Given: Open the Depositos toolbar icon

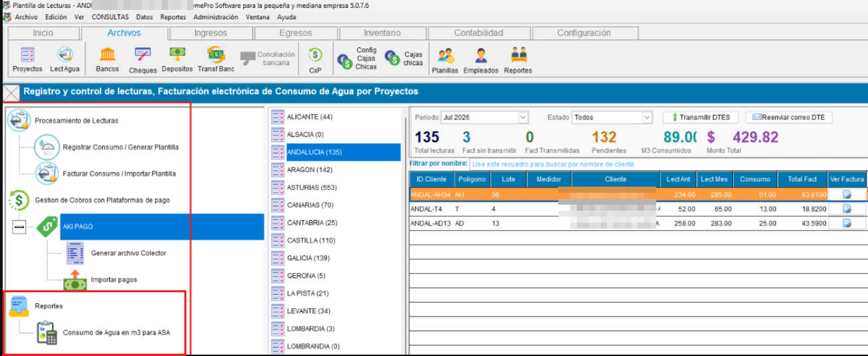Looking at the screenshot, I should tap(177, 59).
